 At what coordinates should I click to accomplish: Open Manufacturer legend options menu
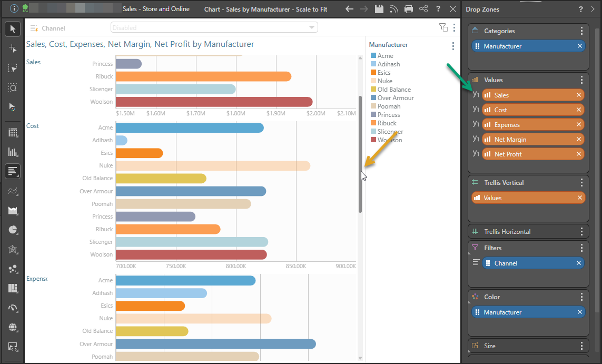(x=453, y=46)
